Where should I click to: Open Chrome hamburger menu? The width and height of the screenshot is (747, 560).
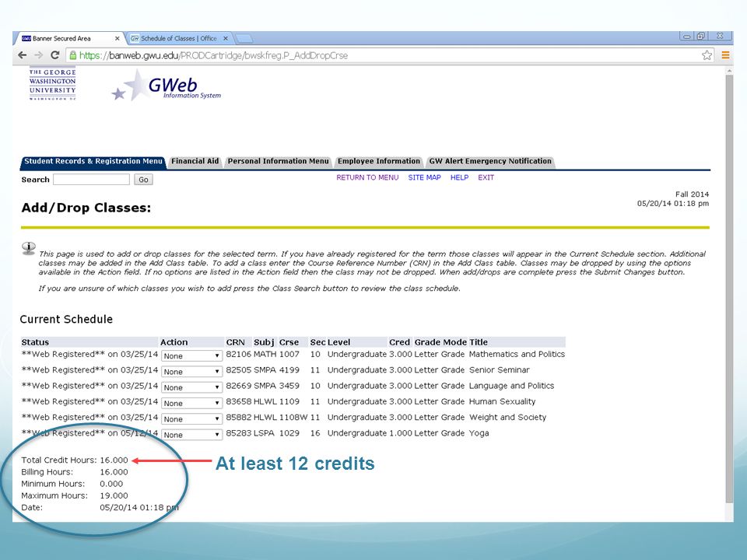click(x=725, y=55)
